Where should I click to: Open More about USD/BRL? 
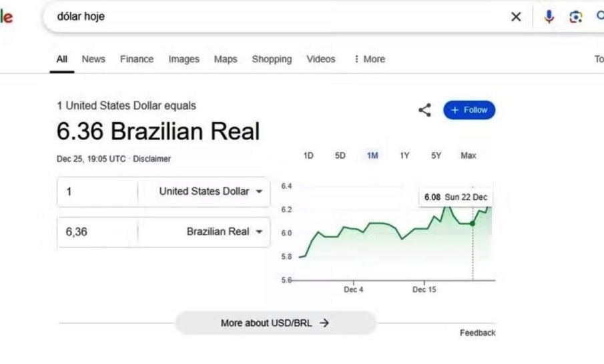pyautogui.click(x=275, y=323)
